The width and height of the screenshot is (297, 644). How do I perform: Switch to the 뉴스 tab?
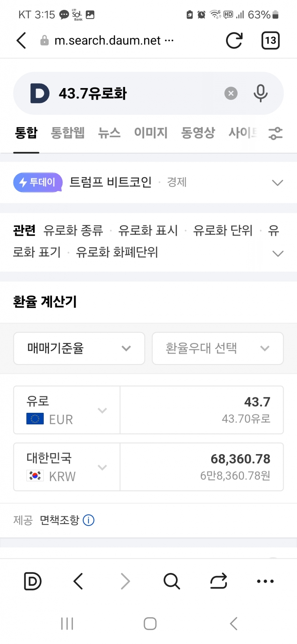pyautogui.click(x=109, y=133)
